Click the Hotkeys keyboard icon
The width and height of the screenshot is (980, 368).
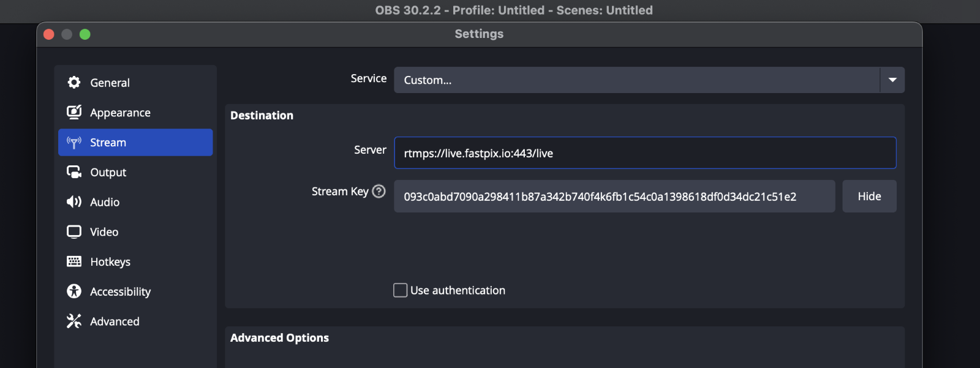[x=74, y=261]
